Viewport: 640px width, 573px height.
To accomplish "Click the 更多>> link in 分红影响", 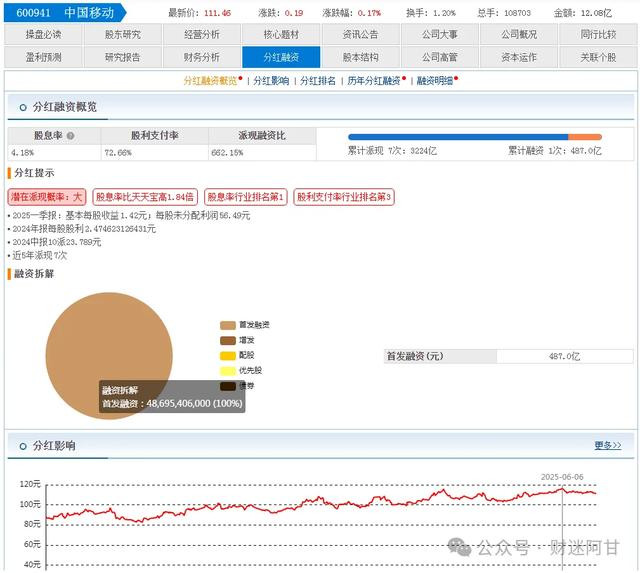I will [608, 445].
